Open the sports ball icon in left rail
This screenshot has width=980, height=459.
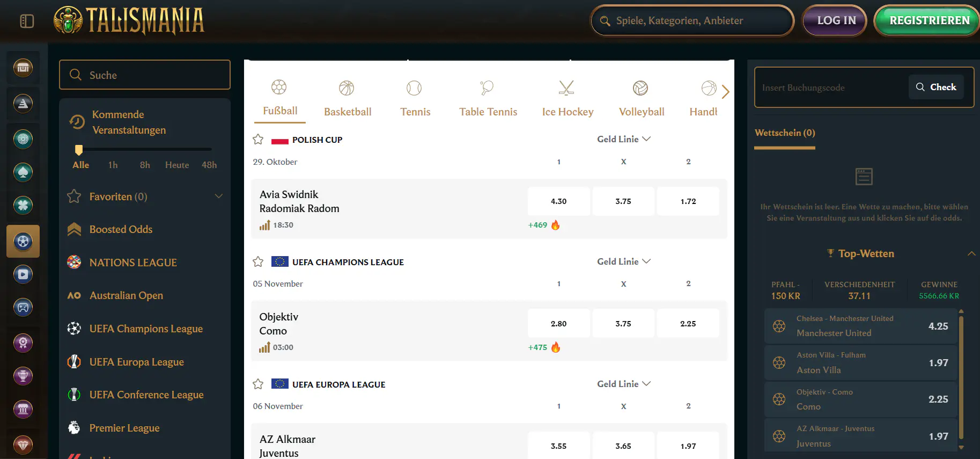[x=23, y=242]
